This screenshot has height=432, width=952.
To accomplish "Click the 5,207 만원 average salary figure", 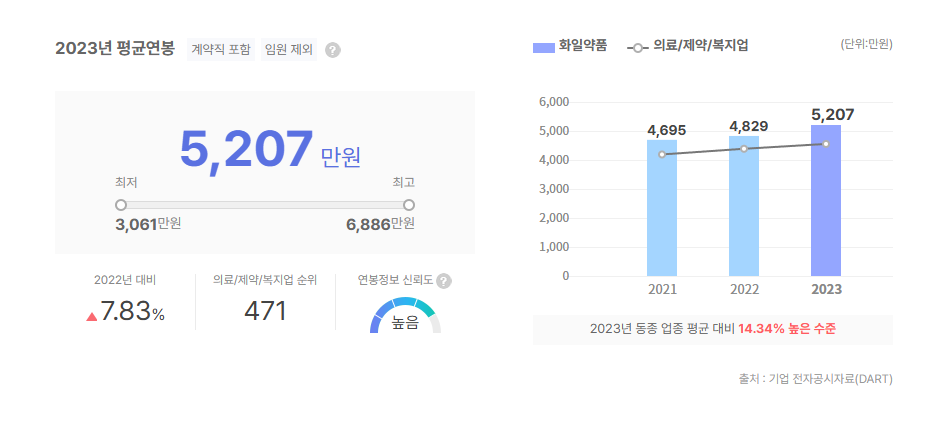I will point(268,151).
